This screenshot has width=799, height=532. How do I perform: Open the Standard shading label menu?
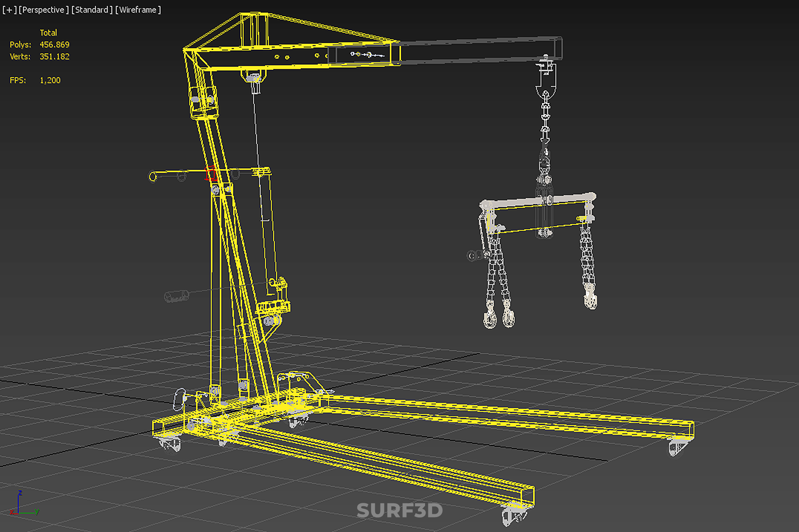[x=92, y=10]
